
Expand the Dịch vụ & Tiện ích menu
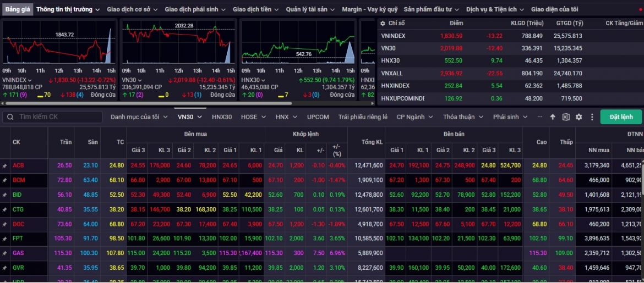tap(495, 9)
